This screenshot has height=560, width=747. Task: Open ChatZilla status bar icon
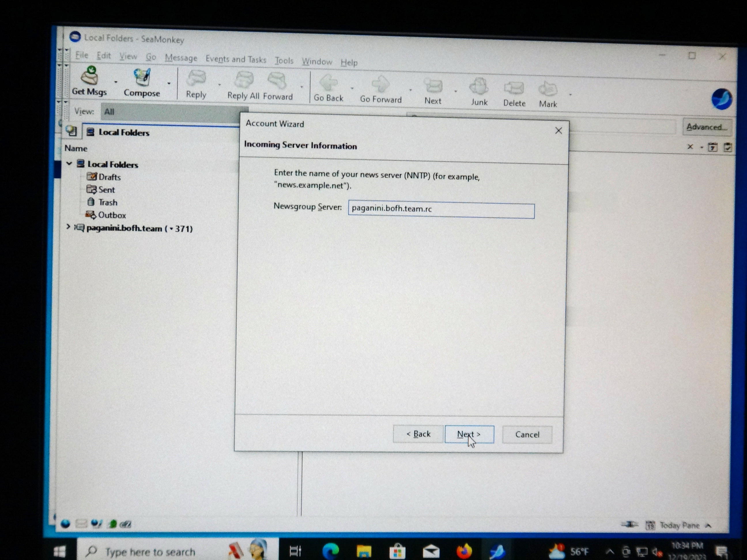coord(126,524)
